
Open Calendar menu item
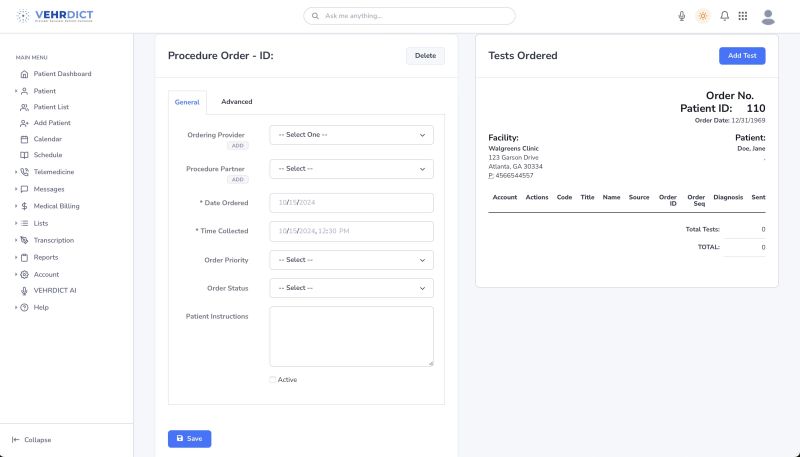[x=47, y=139]
